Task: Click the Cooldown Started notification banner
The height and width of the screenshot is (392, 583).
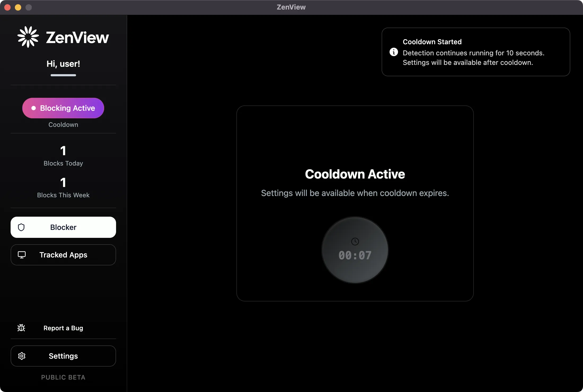Action: point(476,52)
